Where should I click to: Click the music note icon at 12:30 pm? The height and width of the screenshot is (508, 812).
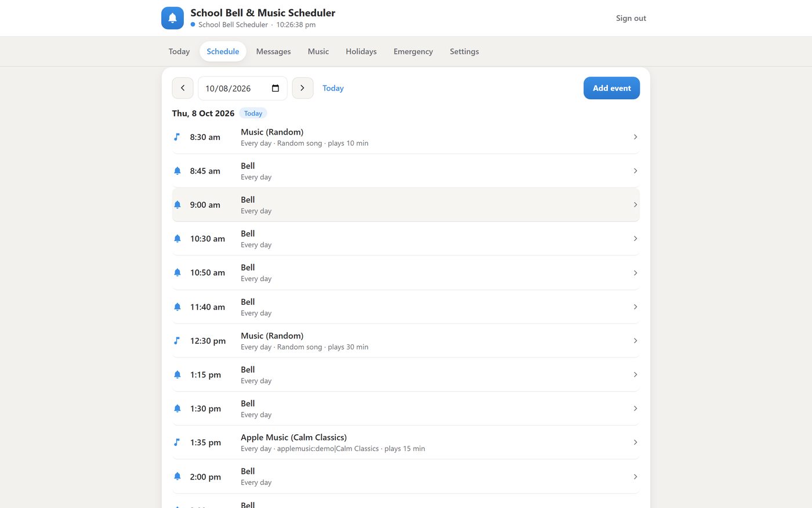[177, 341]
